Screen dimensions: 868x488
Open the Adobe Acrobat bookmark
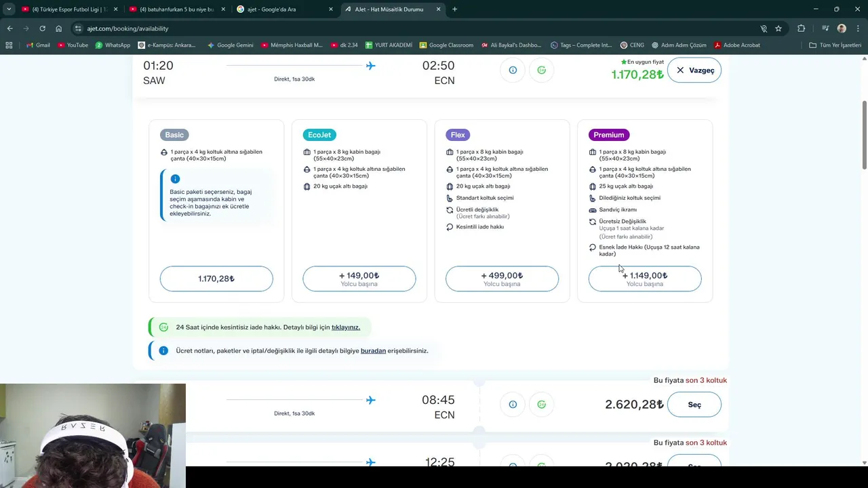click(737, 45)
